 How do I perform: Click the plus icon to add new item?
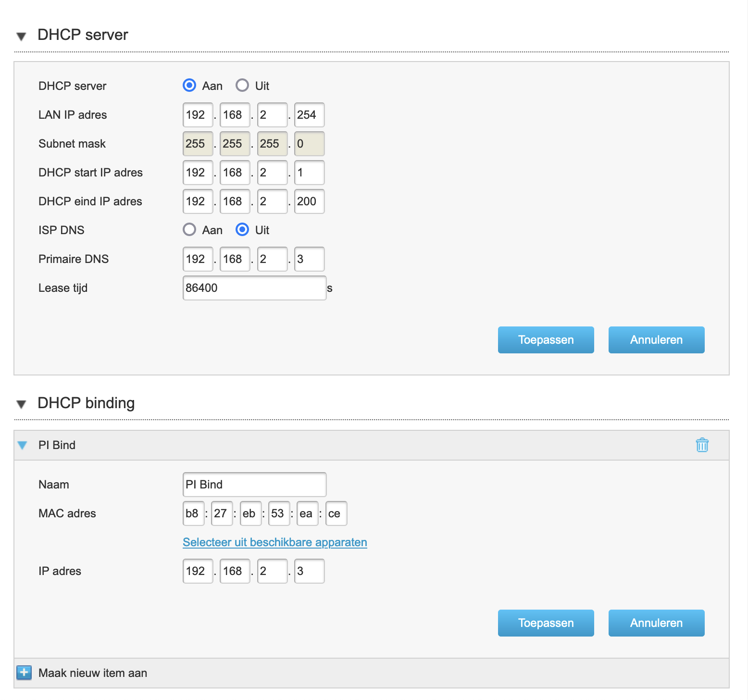(24, 673)
